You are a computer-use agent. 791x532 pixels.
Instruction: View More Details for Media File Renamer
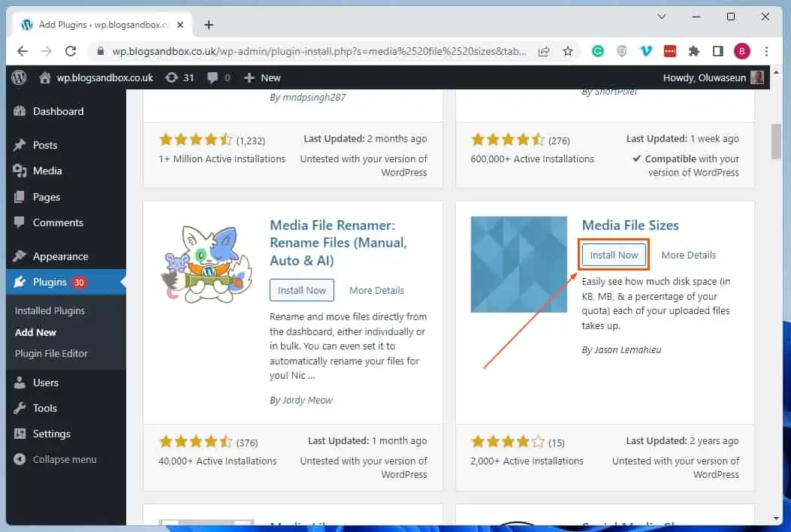point(377,291)
